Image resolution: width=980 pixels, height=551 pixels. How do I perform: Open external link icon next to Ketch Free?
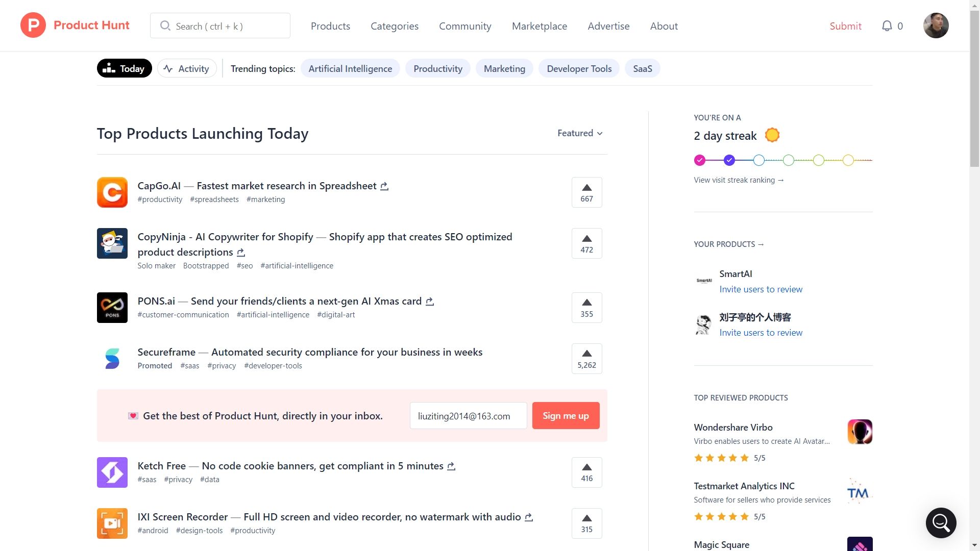(451, 466)
